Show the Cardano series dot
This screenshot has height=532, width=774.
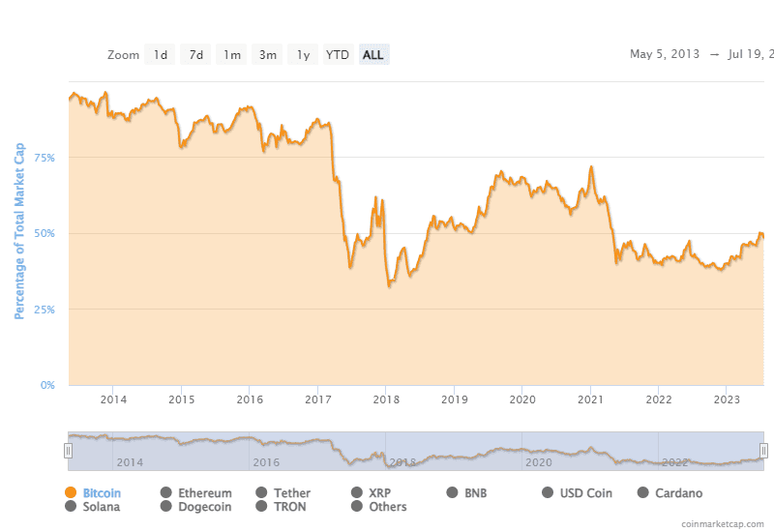[643, 493]
